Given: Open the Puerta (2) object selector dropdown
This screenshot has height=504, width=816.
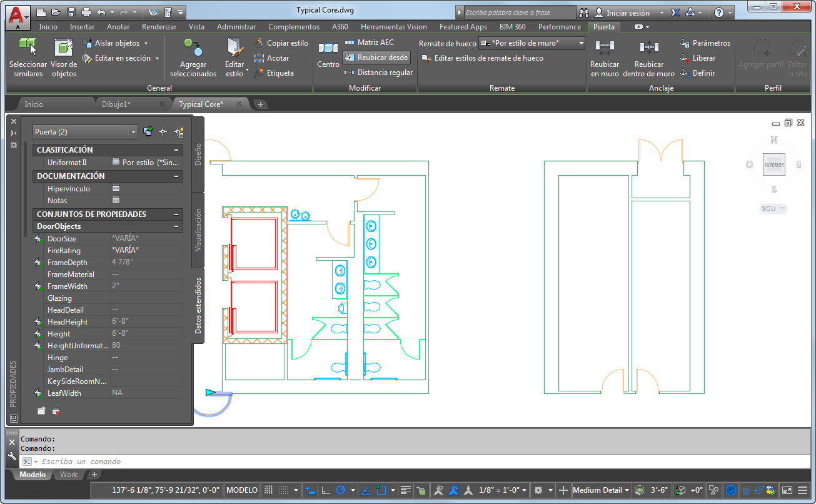Looking at the screenshot, I should point(133,132).
